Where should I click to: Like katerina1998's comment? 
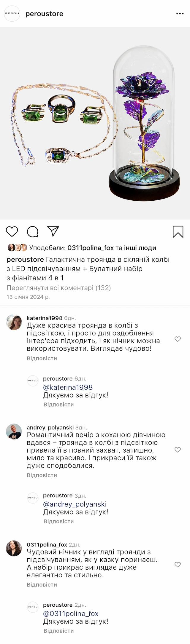coord(178,339)
